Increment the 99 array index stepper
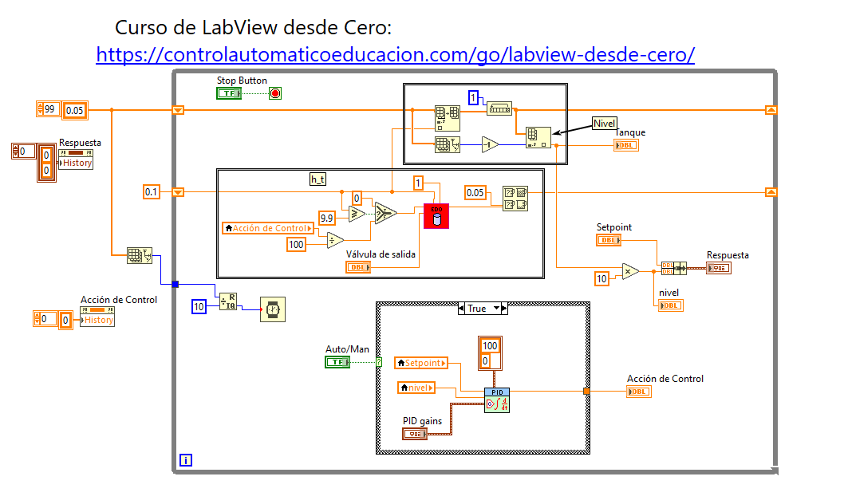The width and height of the screenshot is (844, 504). [39, 105]
